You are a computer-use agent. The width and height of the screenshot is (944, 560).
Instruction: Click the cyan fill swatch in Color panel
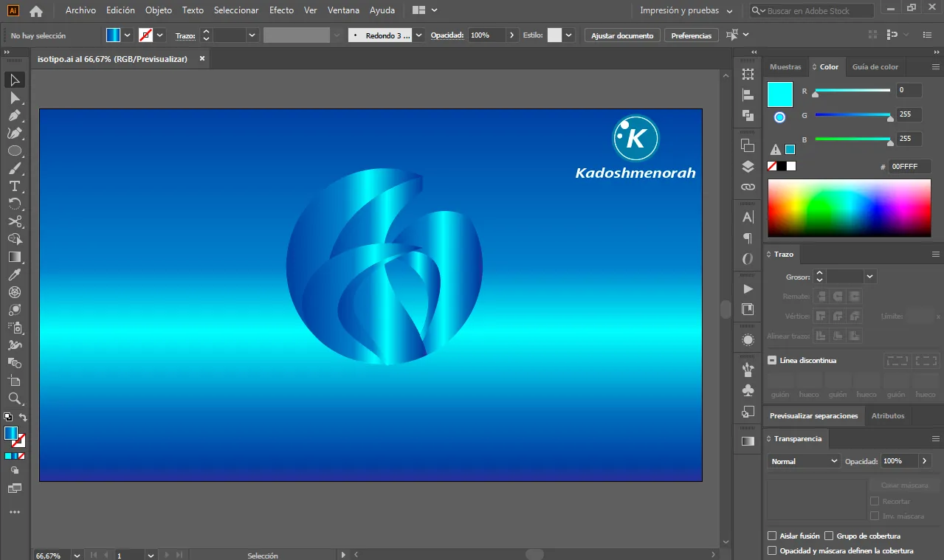pos(780,94)
